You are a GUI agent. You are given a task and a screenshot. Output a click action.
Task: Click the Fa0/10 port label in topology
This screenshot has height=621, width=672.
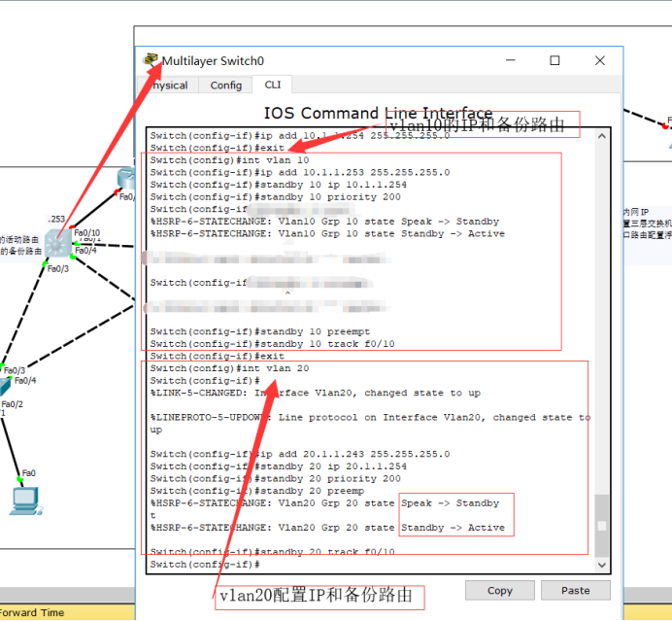coord(87,233)
